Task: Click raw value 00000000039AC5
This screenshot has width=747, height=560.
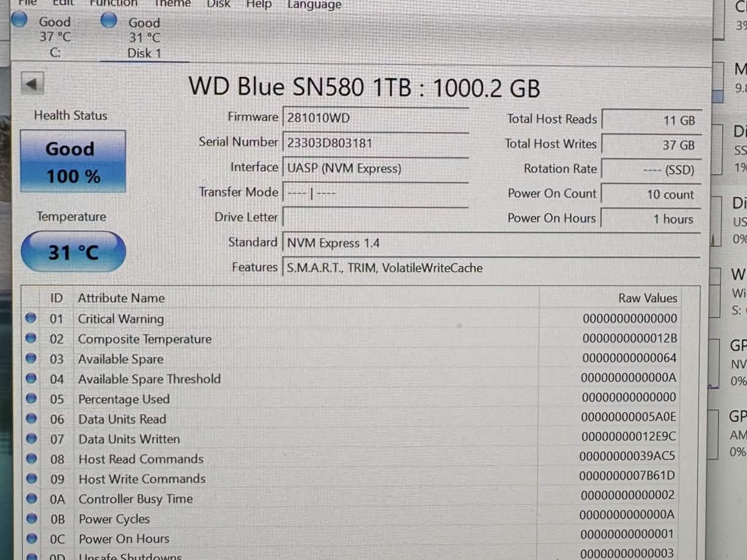Action: 627,456
